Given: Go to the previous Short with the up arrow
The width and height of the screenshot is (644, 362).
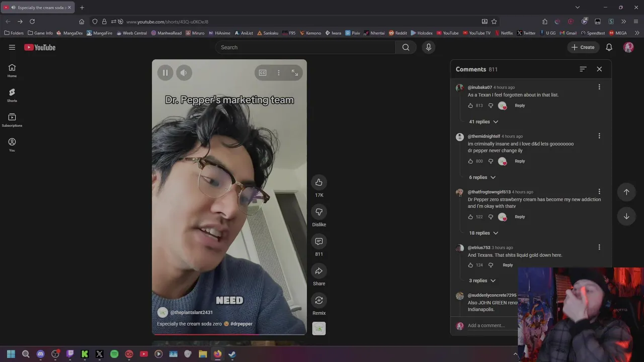Looking at the screenshot, I should (x=626, y=192).
